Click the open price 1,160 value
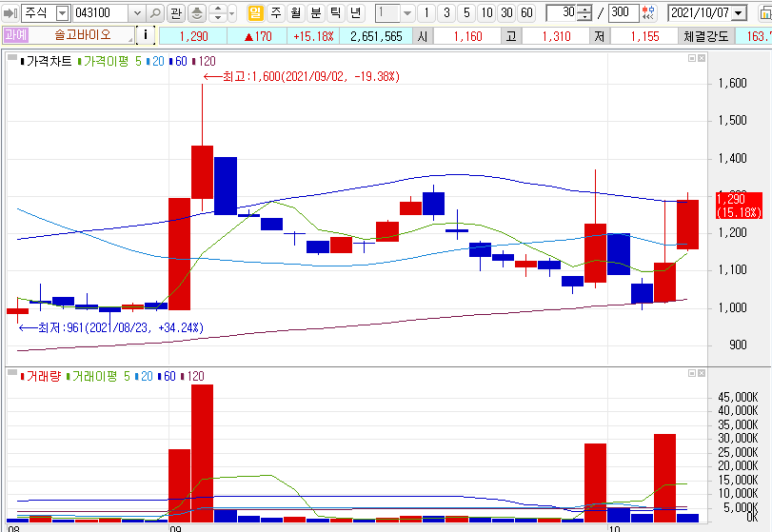 point(467,36)
